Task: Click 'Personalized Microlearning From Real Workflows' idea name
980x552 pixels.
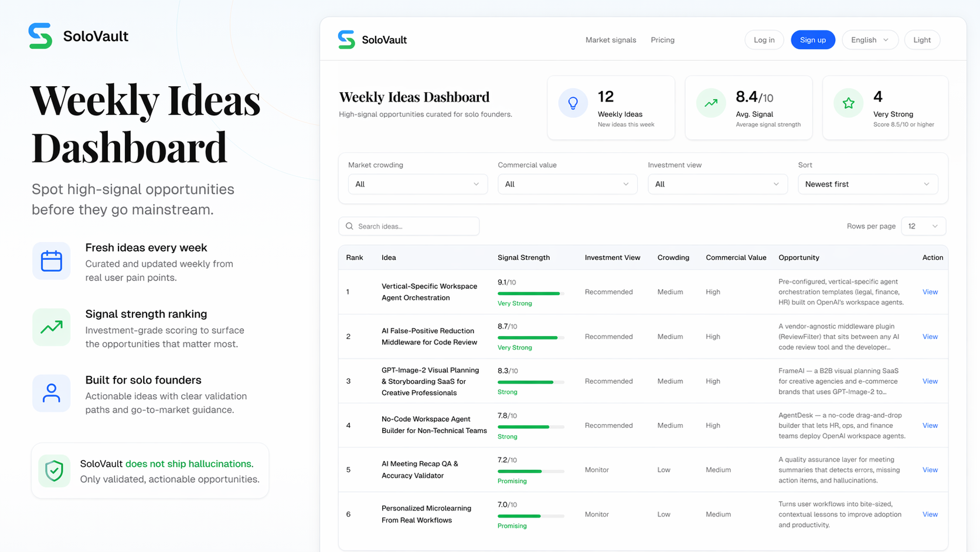Action: point(426,514)
